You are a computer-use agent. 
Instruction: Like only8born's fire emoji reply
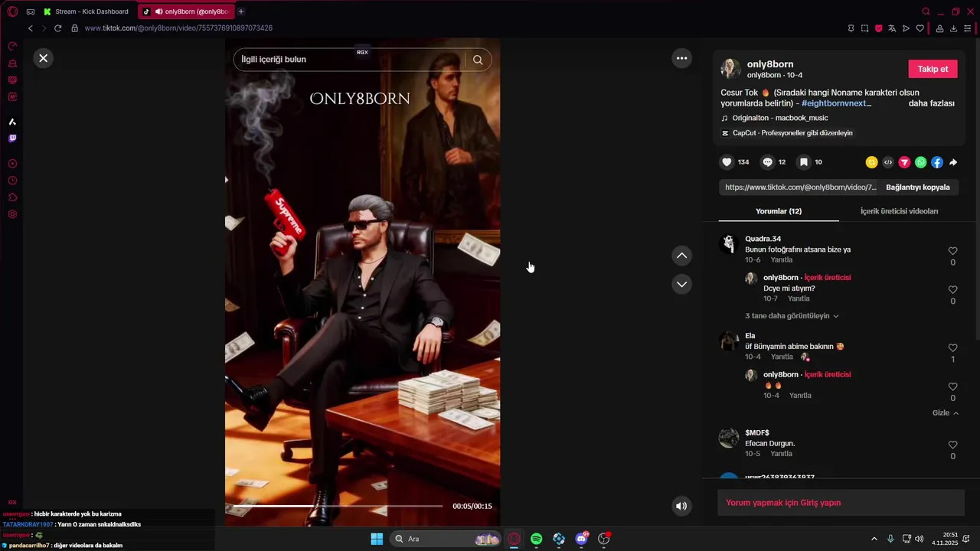(952, 387)
